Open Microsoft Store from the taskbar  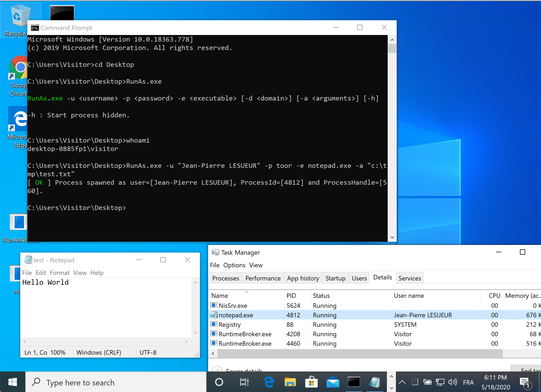(311, 382)
